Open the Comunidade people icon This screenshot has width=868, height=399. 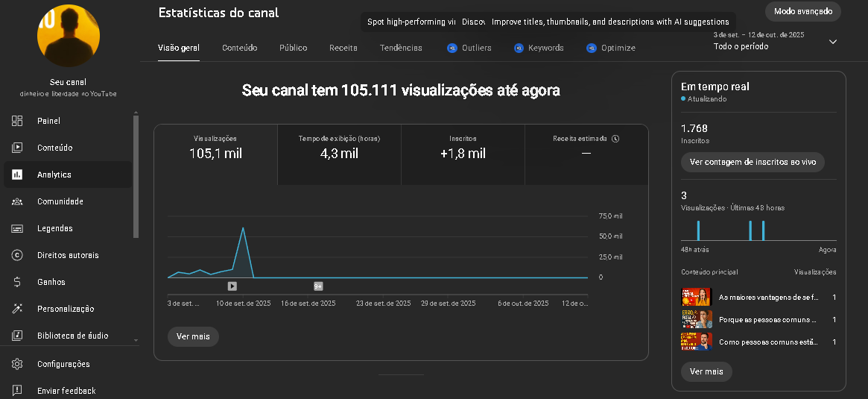click(17, 201)
